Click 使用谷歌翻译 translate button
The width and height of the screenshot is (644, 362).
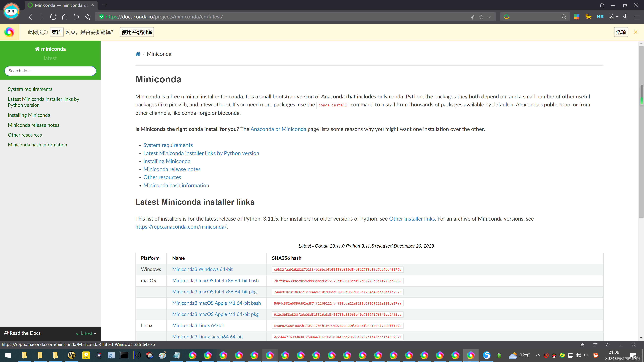pos(137,32)
